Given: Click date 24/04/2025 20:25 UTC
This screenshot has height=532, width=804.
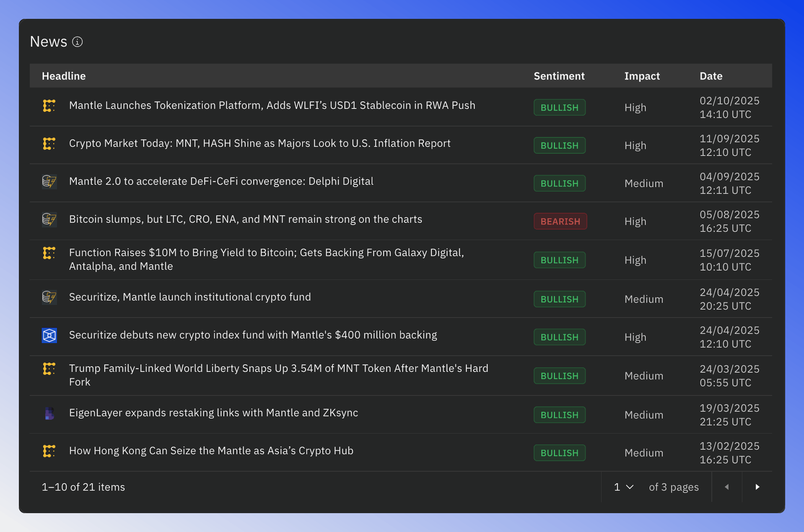Looking at the screenshot, I should click(729, 299).
